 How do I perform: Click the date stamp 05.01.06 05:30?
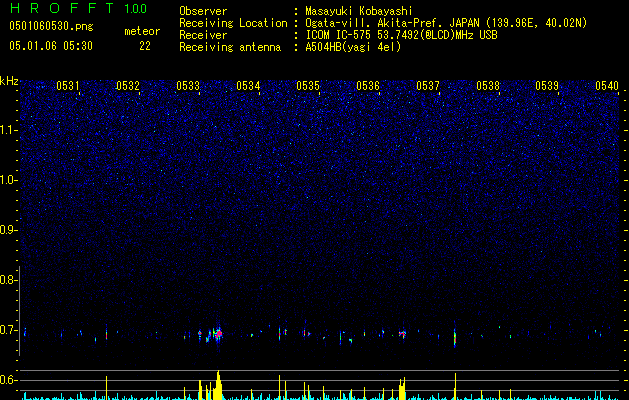click(51, 46)
